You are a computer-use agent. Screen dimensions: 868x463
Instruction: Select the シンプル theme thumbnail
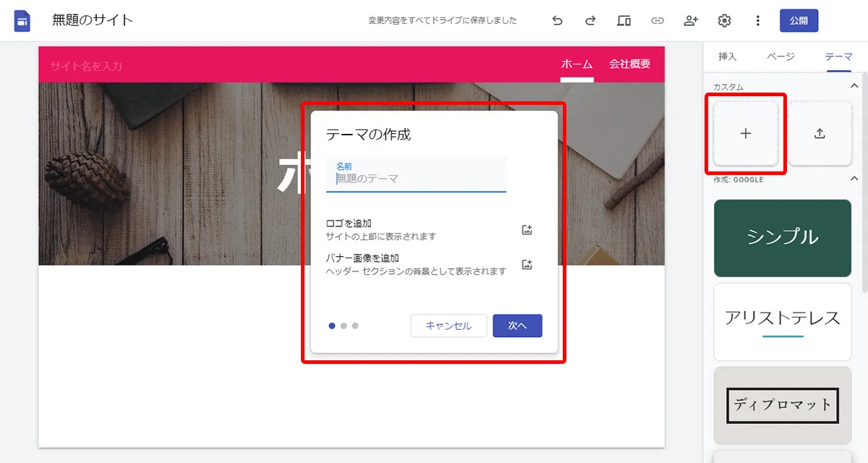click(x=782, y=238)
